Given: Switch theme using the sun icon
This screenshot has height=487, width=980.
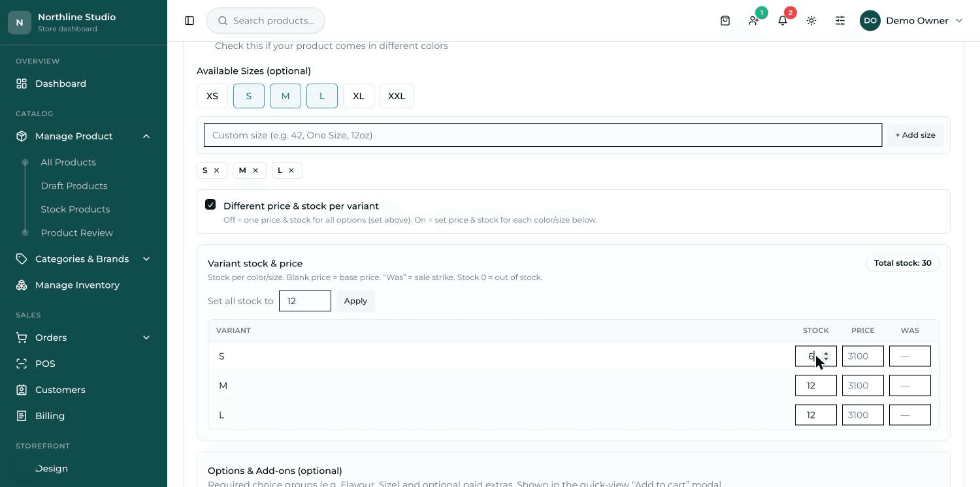Looking at the screenshot, I should coord(811,21).
